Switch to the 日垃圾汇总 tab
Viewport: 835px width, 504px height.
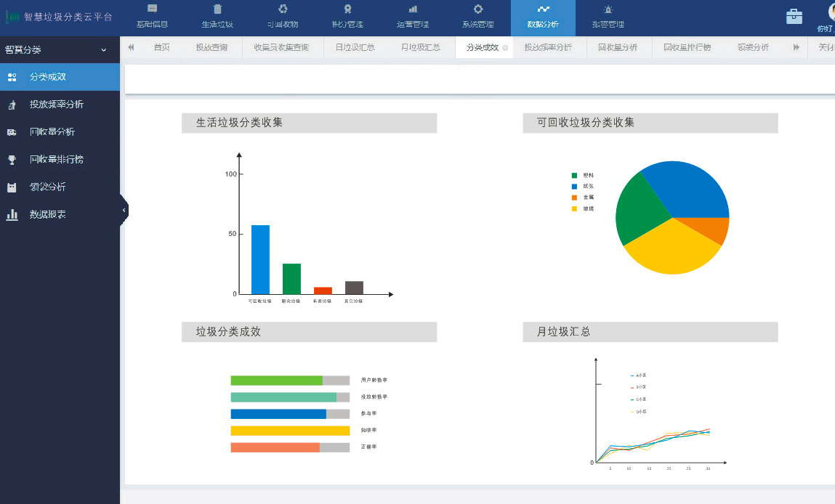point(355,47)
